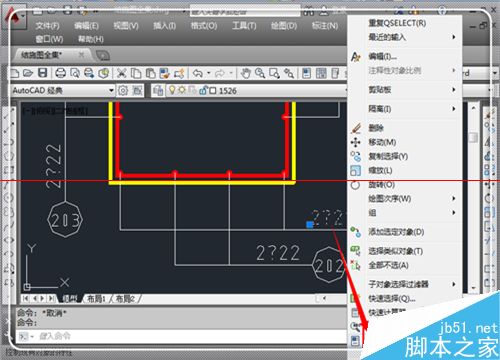500x360 pixels.
Task: Toggle layer 1526 lock padlock icon
Action: (x=203, y=90)
